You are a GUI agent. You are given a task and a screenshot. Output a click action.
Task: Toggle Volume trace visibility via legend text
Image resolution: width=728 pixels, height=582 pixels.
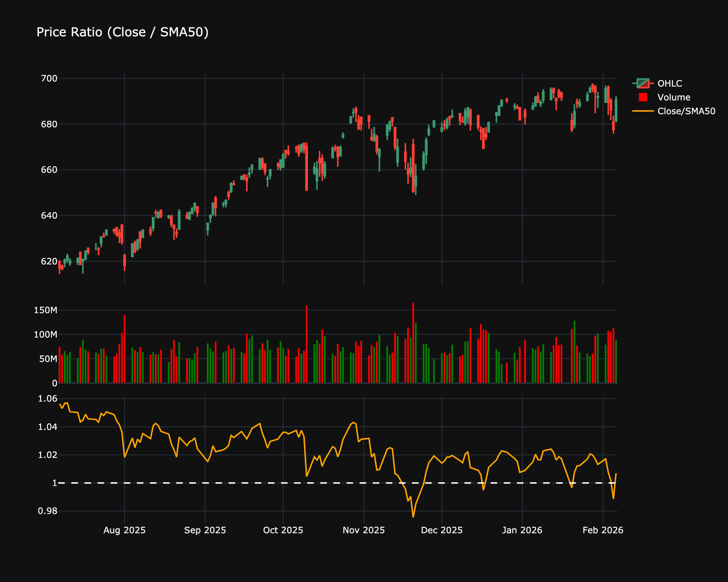tap(674, 97)
